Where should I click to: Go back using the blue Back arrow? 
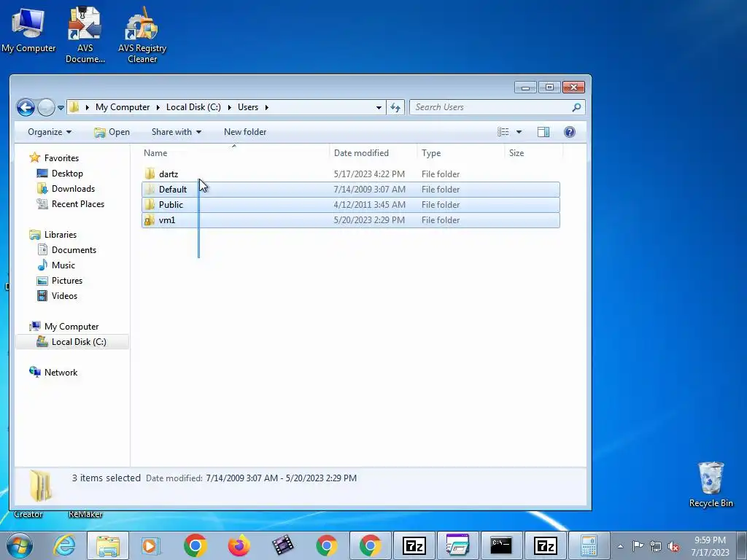tap(26, 107)
